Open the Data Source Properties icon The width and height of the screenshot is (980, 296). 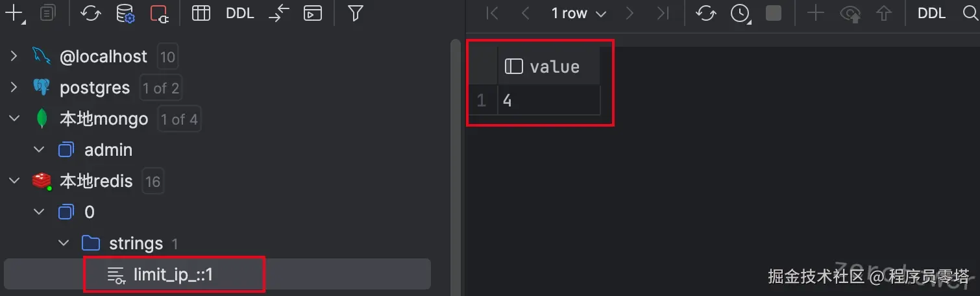(125, 13)
